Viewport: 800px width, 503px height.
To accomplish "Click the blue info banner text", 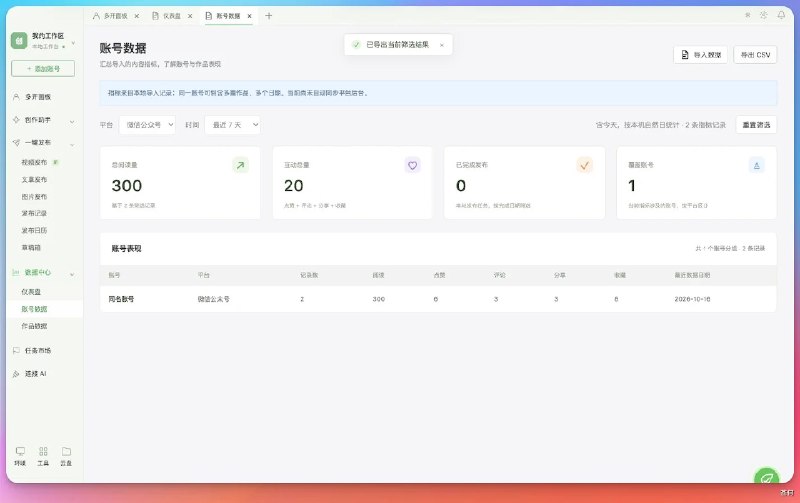I will click(x=238, y=93).
